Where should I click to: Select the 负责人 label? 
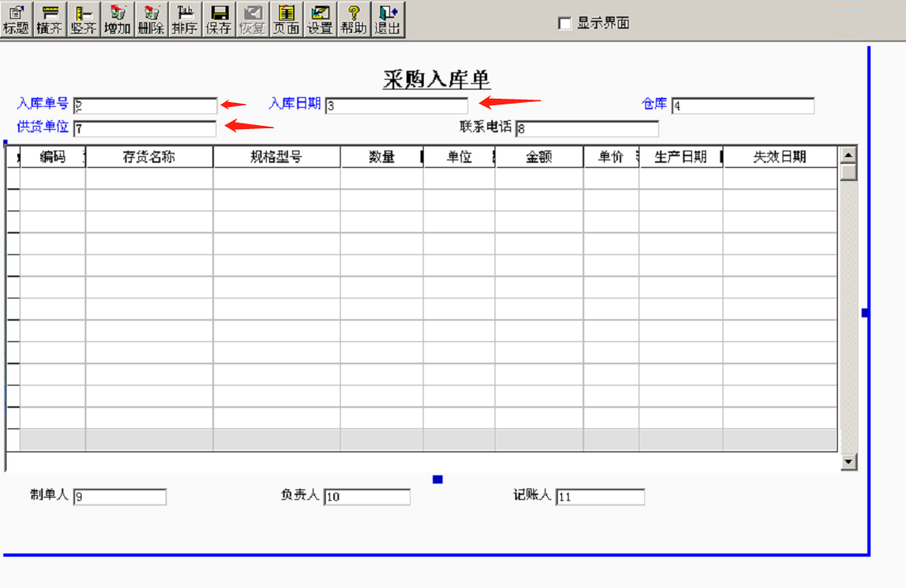point(300,494)
